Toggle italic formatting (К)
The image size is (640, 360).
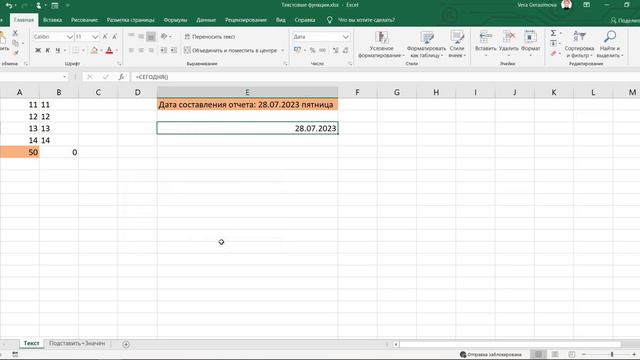coord(47,50)
